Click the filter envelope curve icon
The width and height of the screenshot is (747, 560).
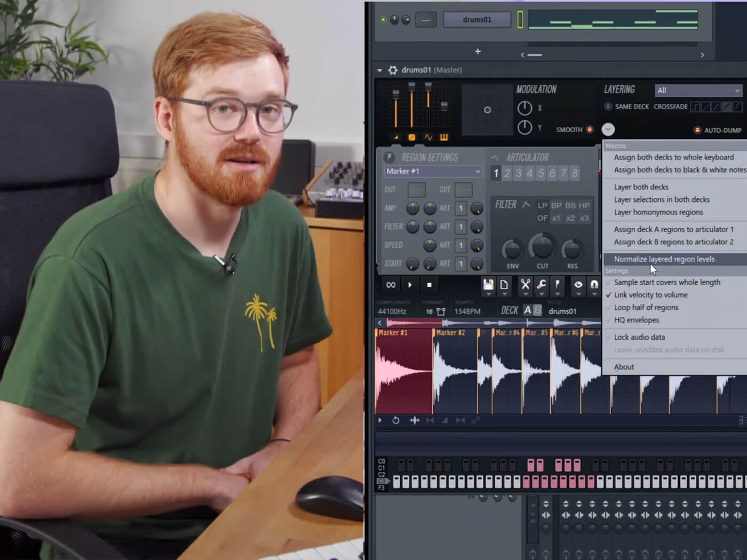[526, 205]
